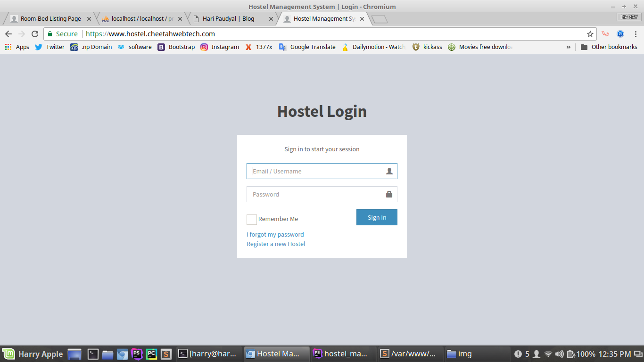
Task: Open the Other bookmarks folder
Action: tap(609, 47)
